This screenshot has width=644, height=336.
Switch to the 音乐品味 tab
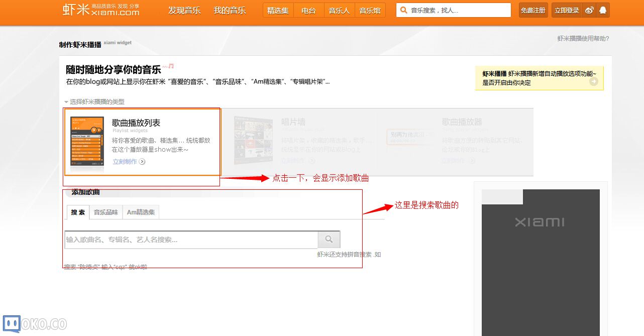(106, 212)
